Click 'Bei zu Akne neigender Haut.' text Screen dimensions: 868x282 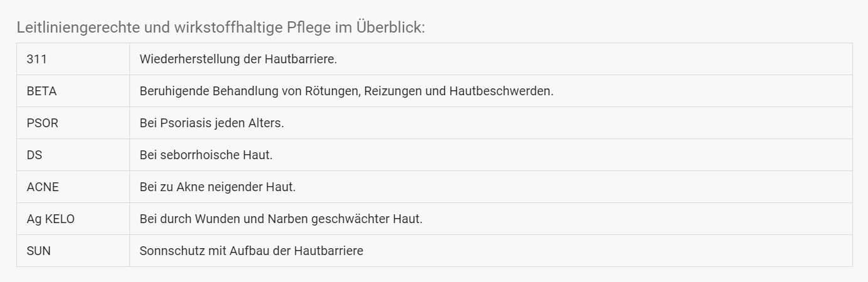(217, 187)
